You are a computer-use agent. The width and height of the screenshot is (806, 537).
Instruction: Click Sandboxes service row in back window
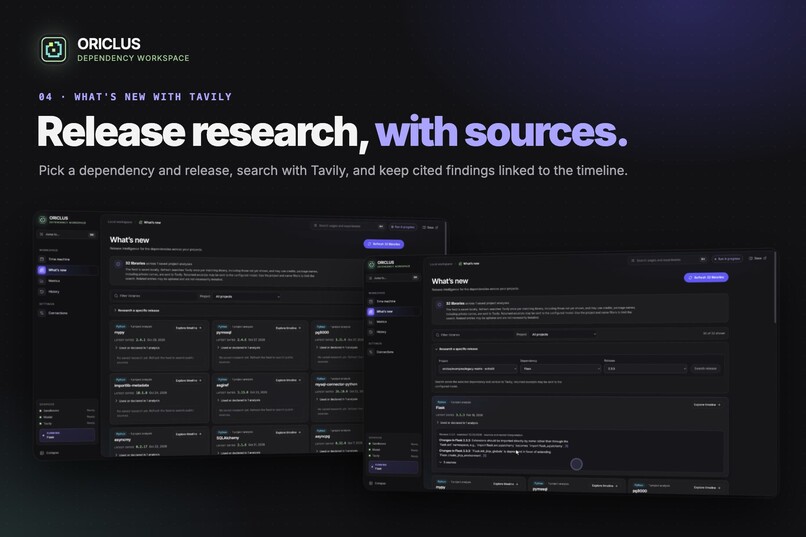click(67, 411)
